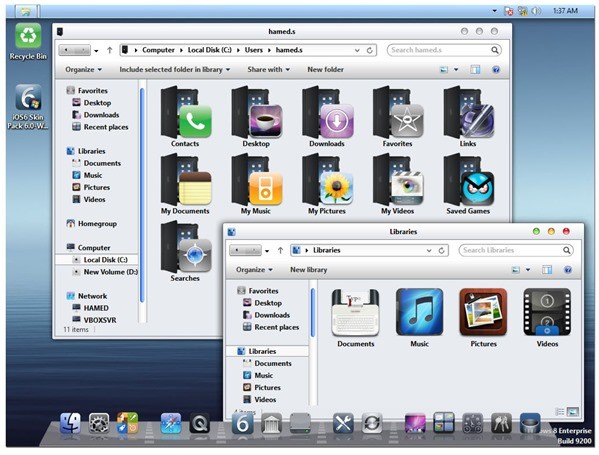Open recent locations arrow in Libraries window
Screen dimensions: 599x455
[x=267, y=251]
